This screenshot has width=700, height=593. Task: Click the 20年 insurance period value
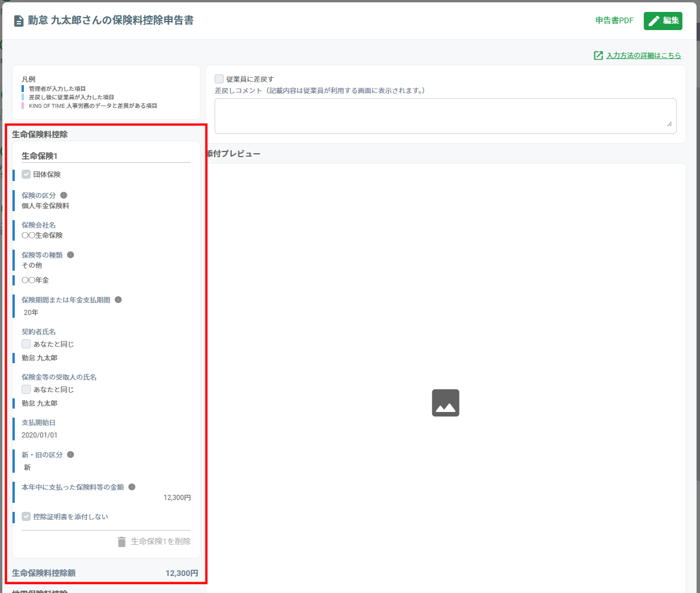pyautogui.click(x=31, y=313)
